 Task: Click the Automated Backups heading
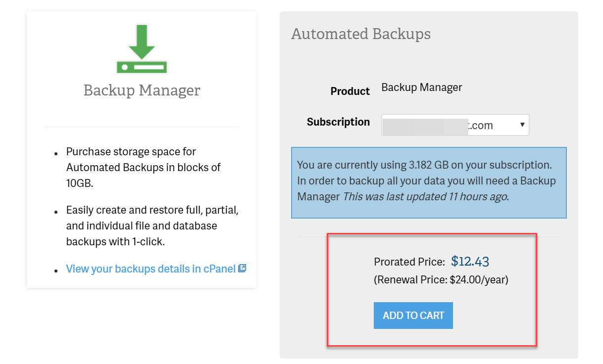pyautogui.click(x=361, y=34)
